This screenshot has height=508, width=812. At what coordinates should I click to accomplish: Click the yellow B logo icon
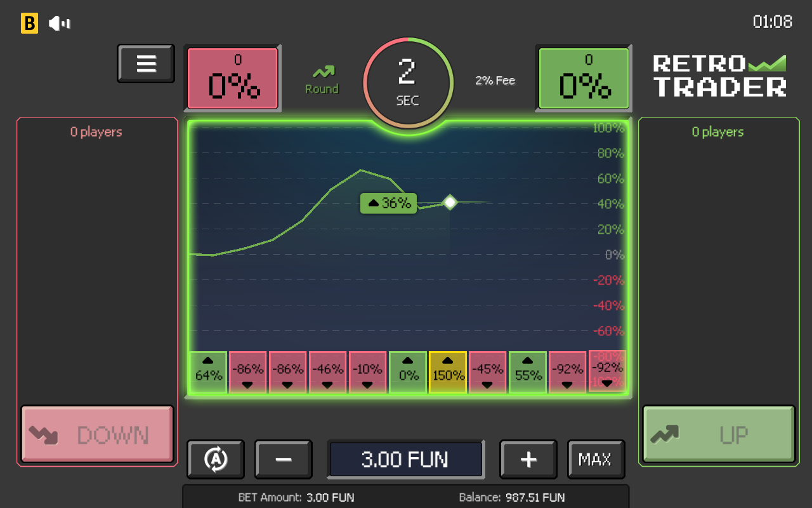coord(29,23)
